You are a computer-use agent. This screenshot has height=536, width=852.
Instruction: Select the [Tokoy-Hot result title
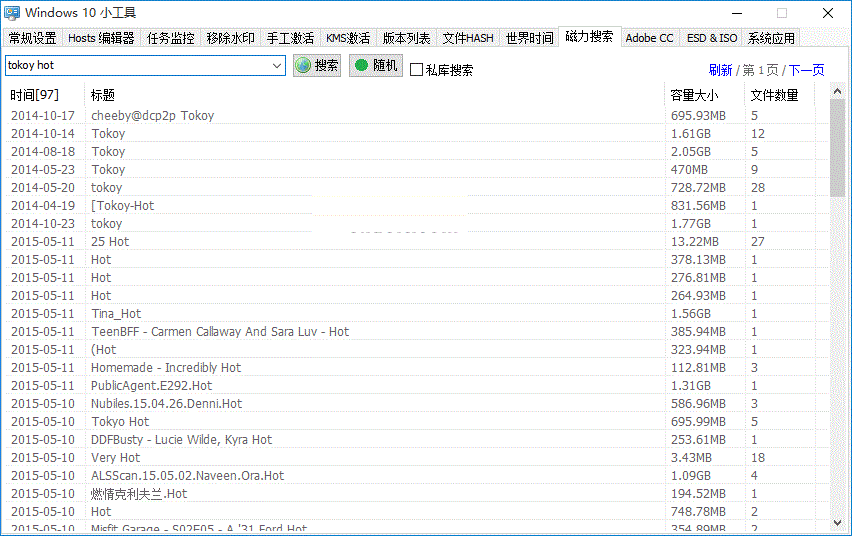point(122,205)
